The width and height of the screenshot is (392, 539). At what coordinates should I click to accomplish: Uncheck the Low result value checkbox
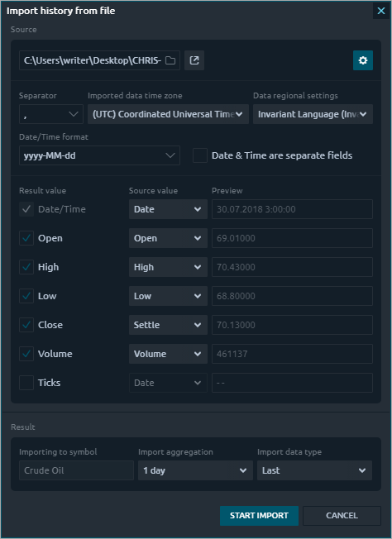click(26, 296)
